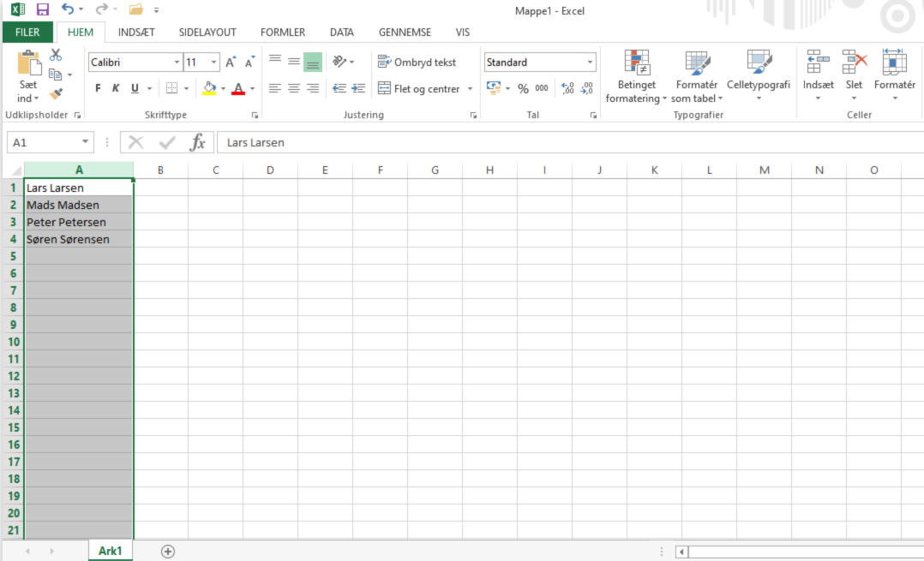The image size is (924, 561).
Task: Expand the Standard number format dropdown
Action: coord(590,63)
